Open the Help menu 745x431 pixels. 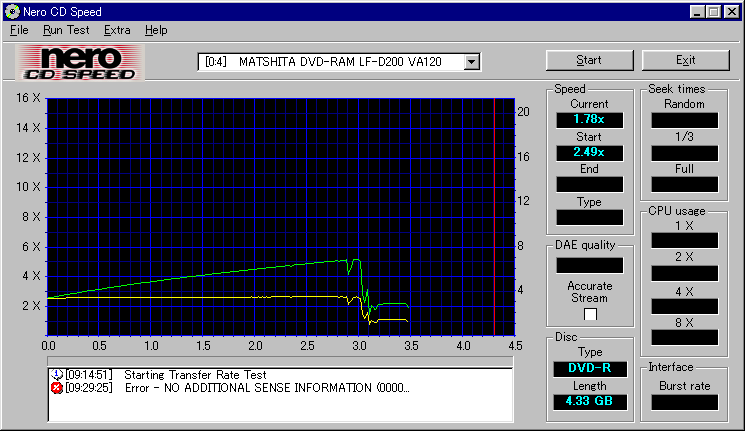click(x=156, y=30)
